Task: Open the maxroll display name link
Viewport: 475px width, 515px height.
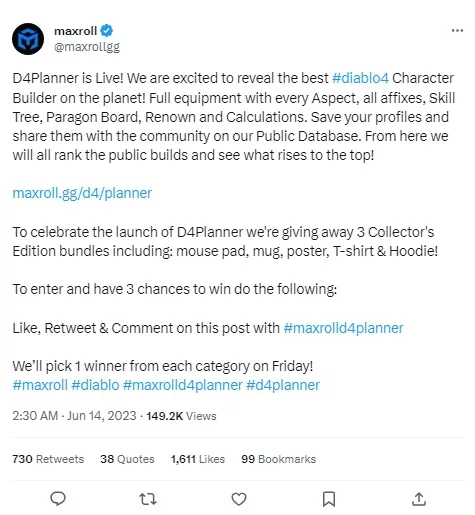Action: pyautogui.click(x=75, y=31)
